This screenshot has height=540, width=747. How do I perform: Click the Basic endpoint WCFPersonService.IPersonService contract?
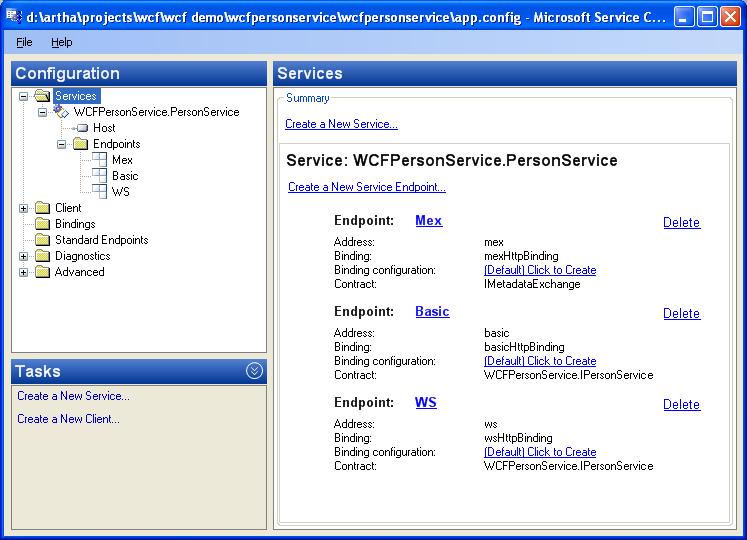tap(569, 376)
